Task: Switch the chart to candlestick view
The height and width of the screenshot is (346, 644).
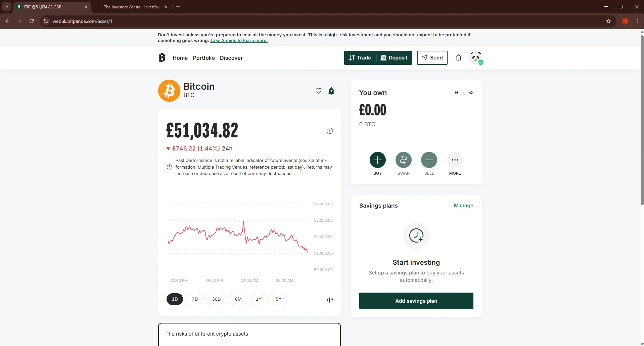Action: tap(330, 300)
